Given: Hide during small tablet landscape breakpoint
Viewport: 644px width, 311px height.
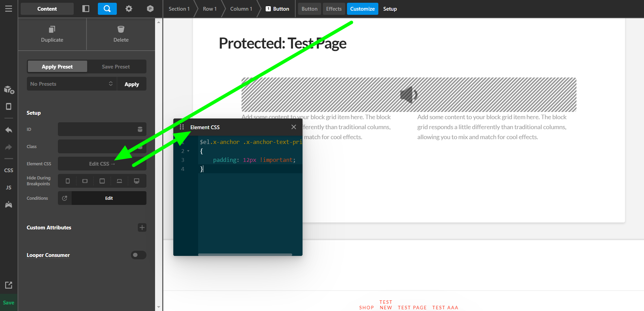Looking at the screenshot, I should coord(85,181).
